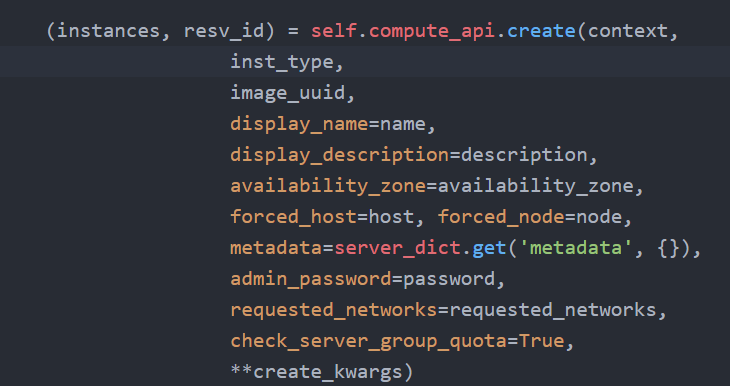Screen dimensions: 730x386
Task: Click the 'admin_password' keyword
Action: (x=311, y=279)
